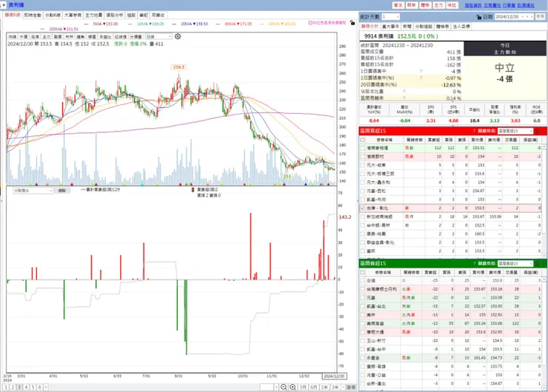Screen dimensions: 548x392
Task: Click the grid icon at the green header's end
Action: (537, 263)
